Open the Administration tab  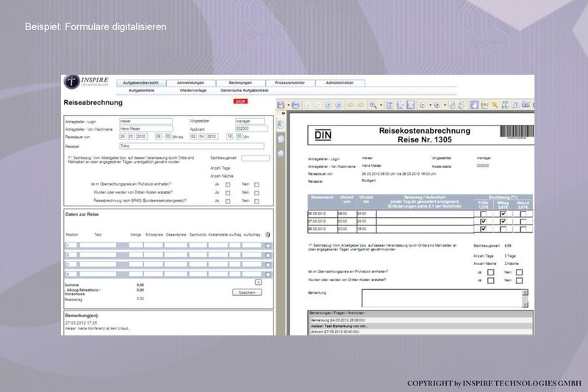pyautogui.click(x=340, y=83)
